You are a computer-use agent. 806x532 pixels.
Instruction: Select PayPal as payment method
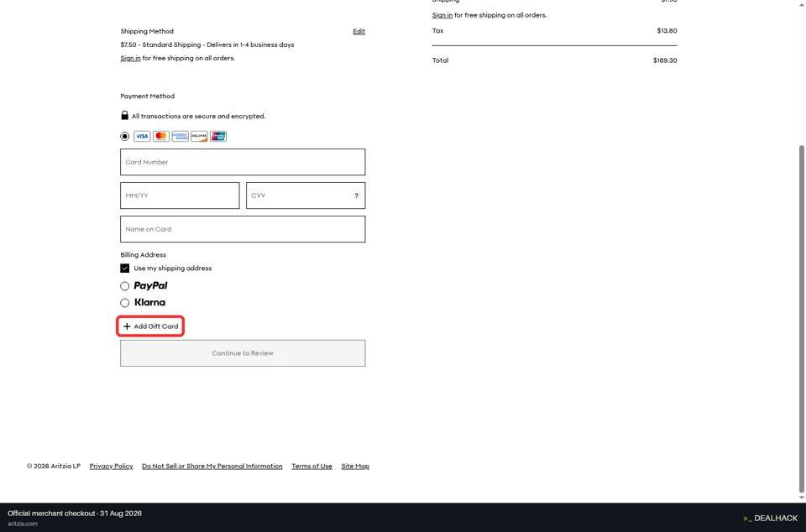124,286
